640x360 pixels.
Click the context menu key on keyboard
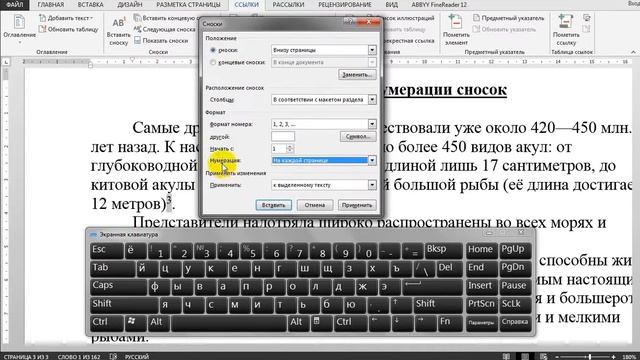point(322,324)
